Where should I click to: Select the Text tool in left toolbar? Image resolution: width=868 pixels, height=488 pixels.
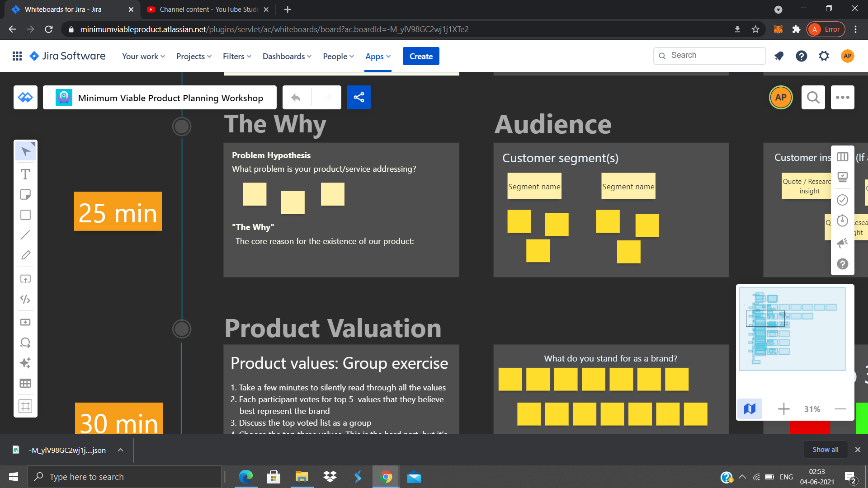[x=25, y=174]
